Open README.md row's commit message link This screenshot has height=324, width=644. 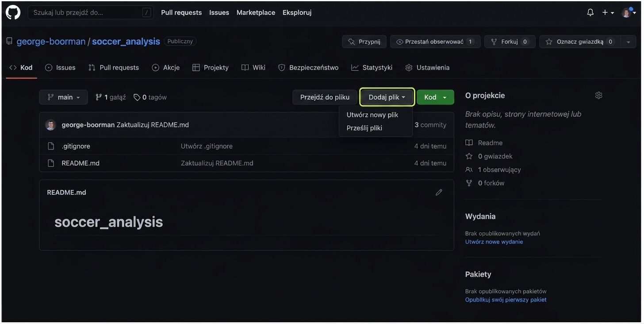point(217,163)
